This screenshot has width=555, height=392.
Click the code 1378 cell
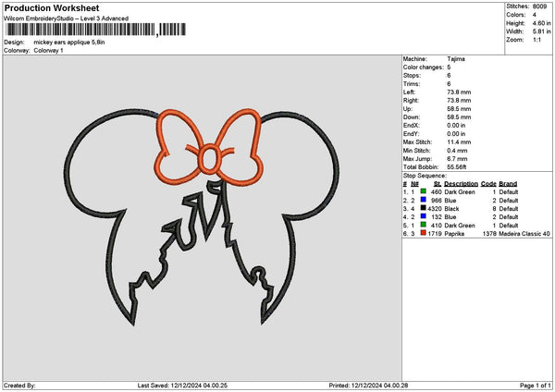tap(489, 234)
